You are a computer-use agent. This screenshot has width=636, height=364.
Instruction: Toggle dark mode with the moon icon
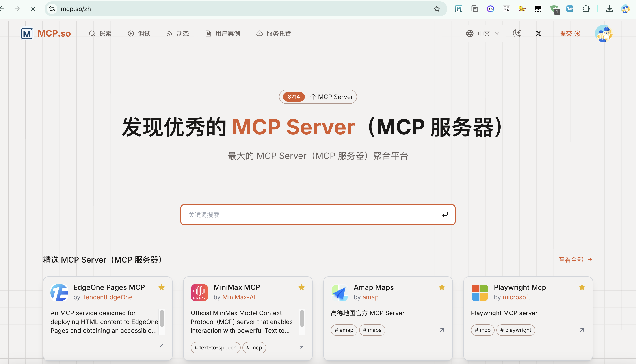tap(517, 33)
